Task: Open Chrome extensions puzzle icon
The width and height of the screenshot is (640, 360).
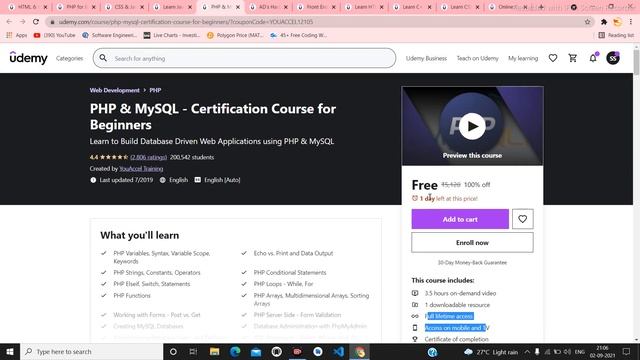Action: (604, 22)
